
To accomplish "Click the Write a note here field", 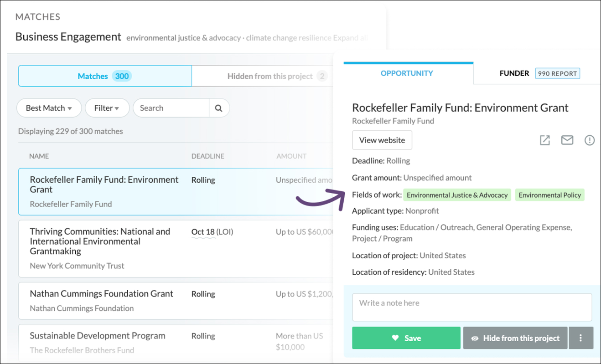I will pos(472,306).
